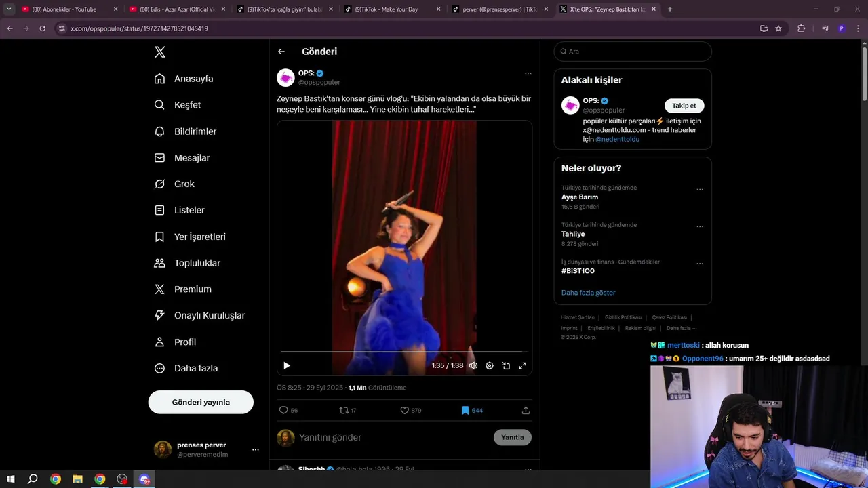Open Tahliye trend
This screenshot has height=488, width=868.
[573, 234]
